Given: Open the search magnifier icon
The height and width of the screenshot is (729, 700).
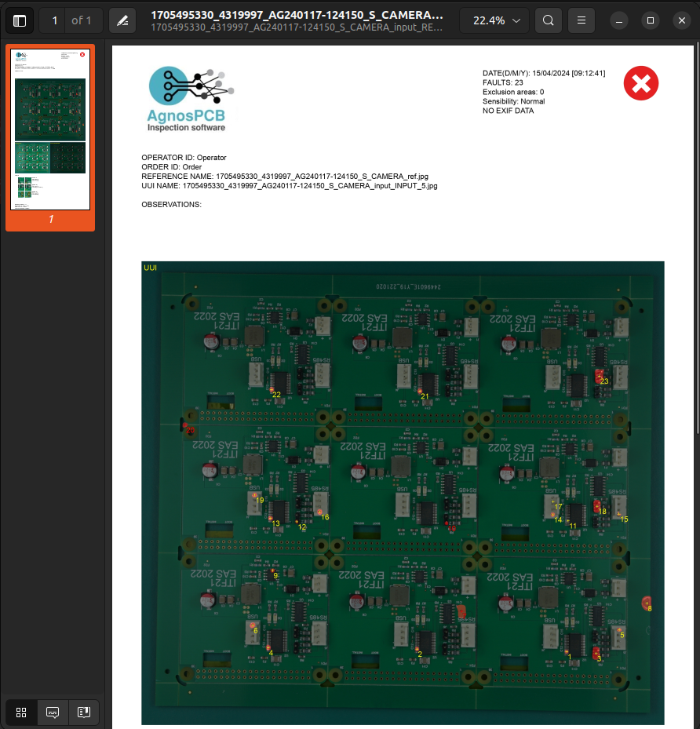Looking at the screenshot, I should [549, 20].
